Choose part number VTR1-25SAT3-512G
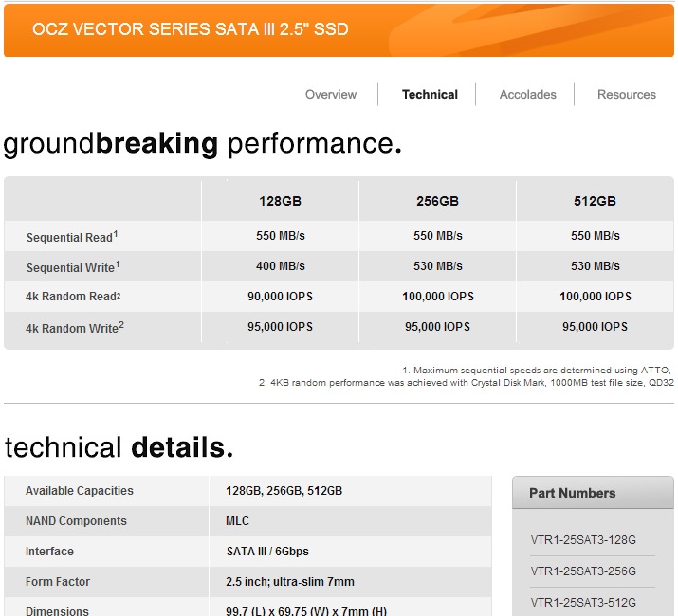The width and height of the screenshot is (678, 616). (583, 602)
